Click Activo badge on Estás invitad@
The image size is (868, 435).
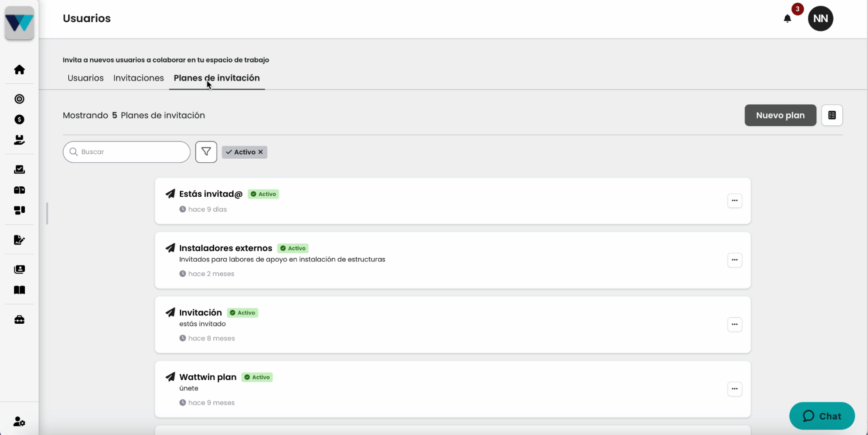[x=263, y=194]
